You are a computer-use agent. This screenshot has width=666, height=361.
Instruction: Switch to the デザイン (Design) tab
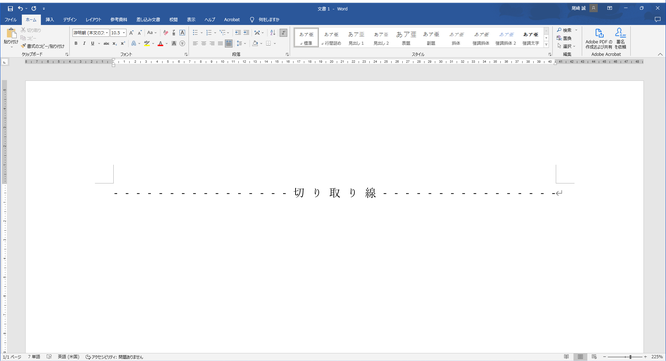(70, 20)
